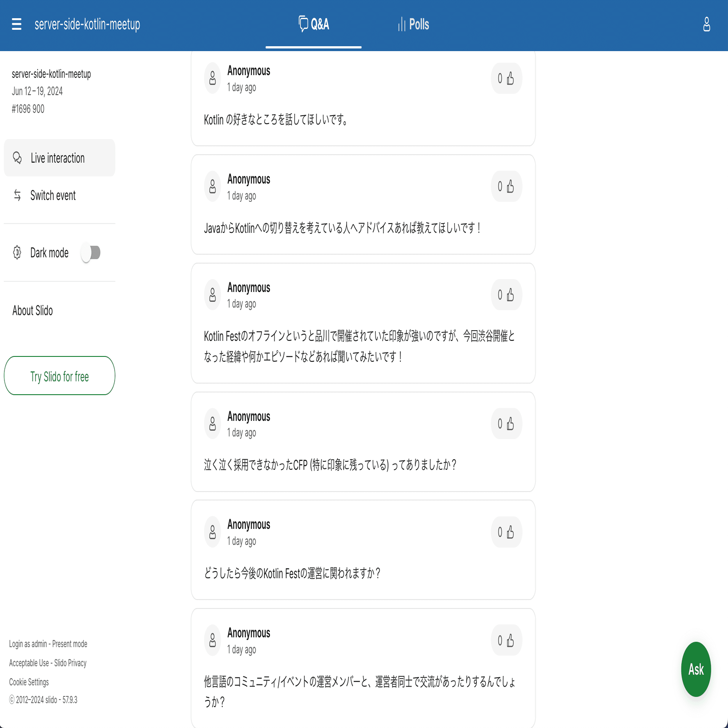The width and height of the screenshot is (728, 728).
Task: Click the Q&A speech bubble icon
Action: [x=303, y=24]
